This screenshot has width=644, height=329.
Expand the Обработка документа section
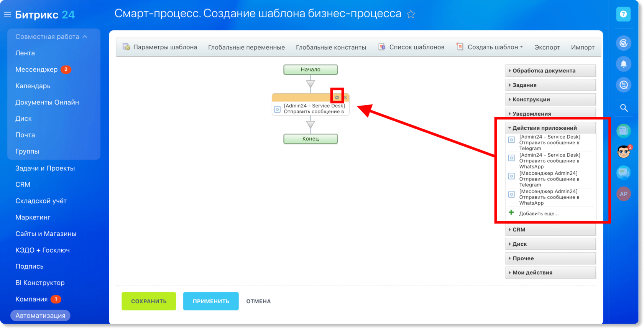(550, 71)
